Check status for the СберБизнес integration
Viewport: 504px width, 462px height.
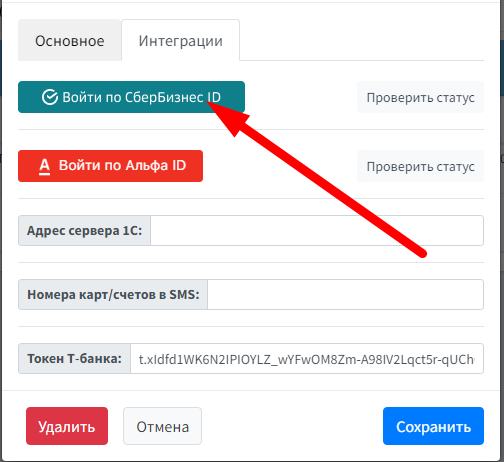click(420, 97)
